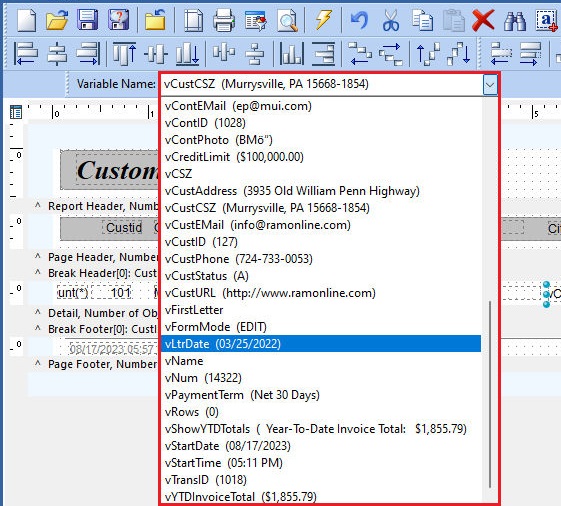
Task: Select vContID (1028) in the list
Action: tap(321, 123)
